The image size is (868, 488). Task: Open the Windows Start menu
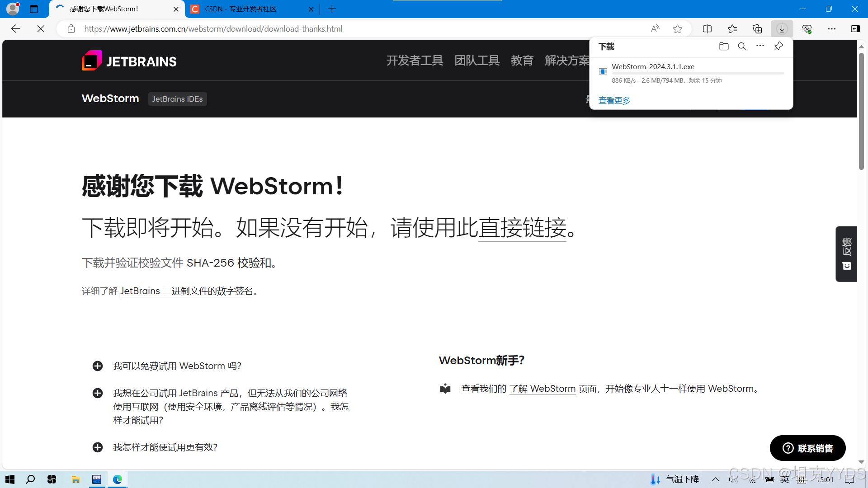click(10, 479)
